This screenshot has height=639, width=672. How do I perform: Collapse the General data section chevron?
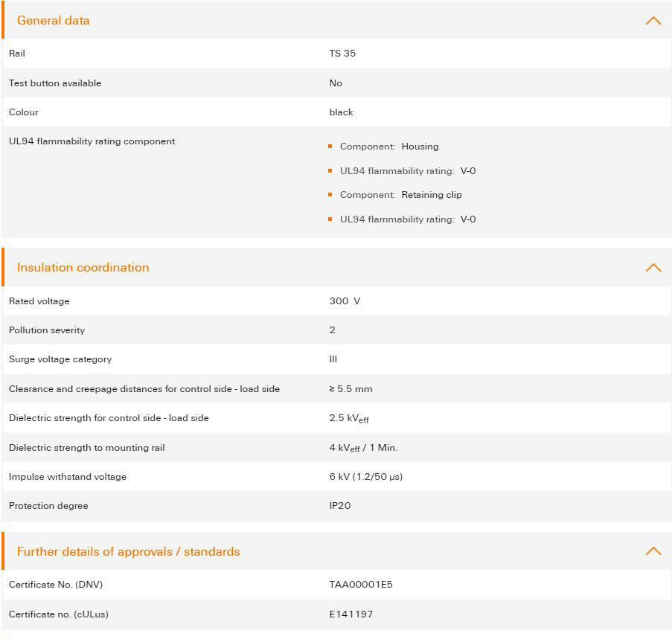point(653,21)
